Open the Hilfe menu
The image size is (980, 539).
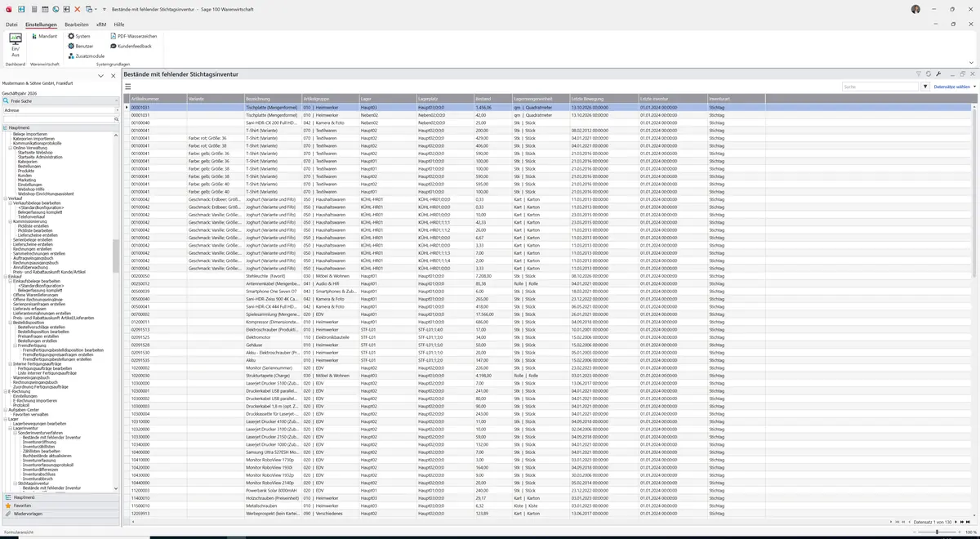click(x=119, y=24)
